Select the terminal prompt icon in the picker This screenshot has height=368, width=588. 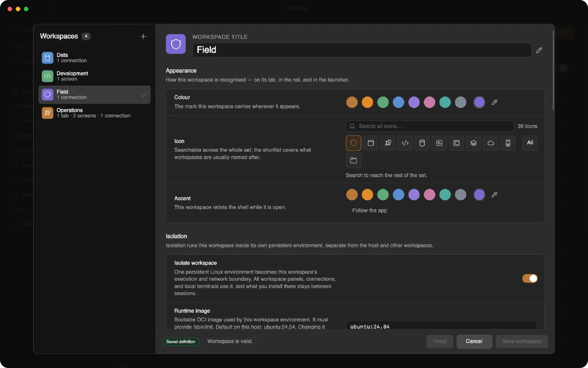point(456,143)
